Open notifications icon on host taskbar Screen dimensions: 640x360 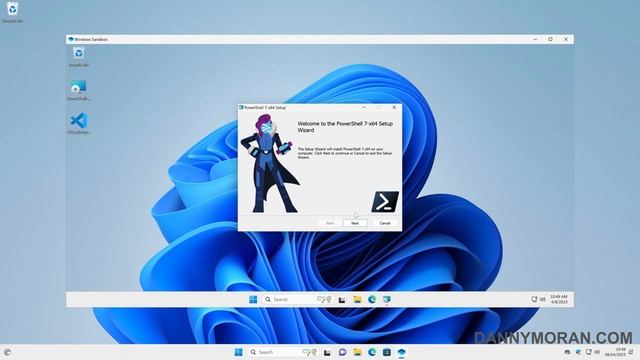pyautogui.click(x=631, y=352)
